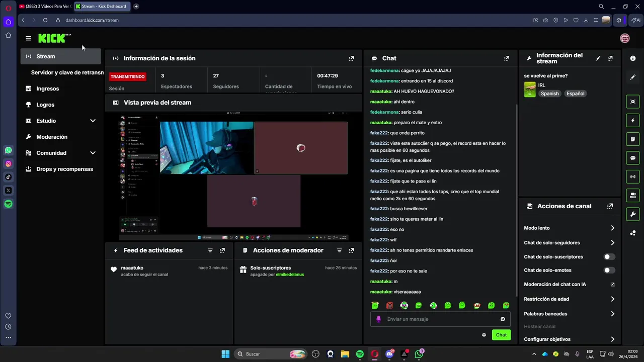Viewport: 644px width, 362px height.
Task: Filter the Acciones de moderador list
Action: [x=339, y=250]
